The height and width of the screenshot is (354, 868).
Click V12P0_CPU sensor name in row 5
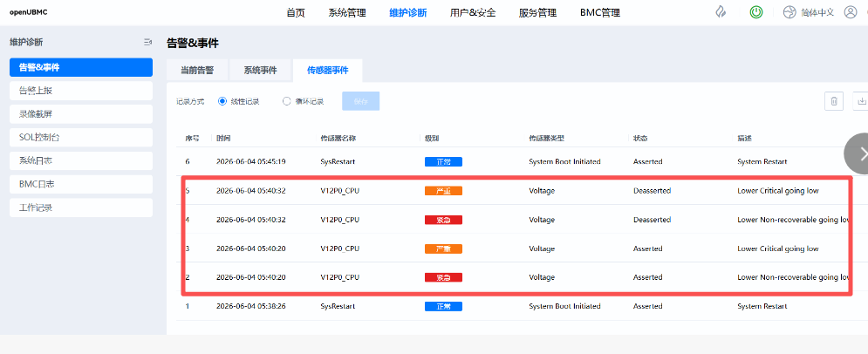[x=340, y=191]
